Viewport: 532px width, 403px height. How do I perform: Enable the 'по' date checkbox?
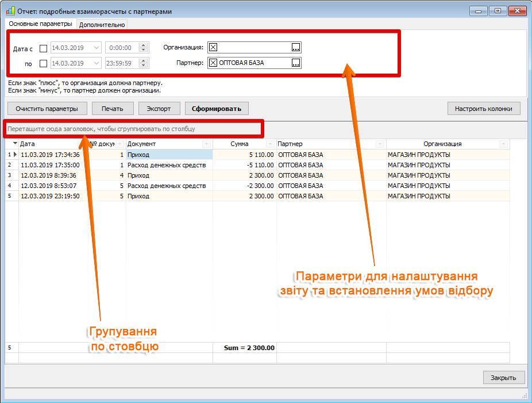(43, 63)
